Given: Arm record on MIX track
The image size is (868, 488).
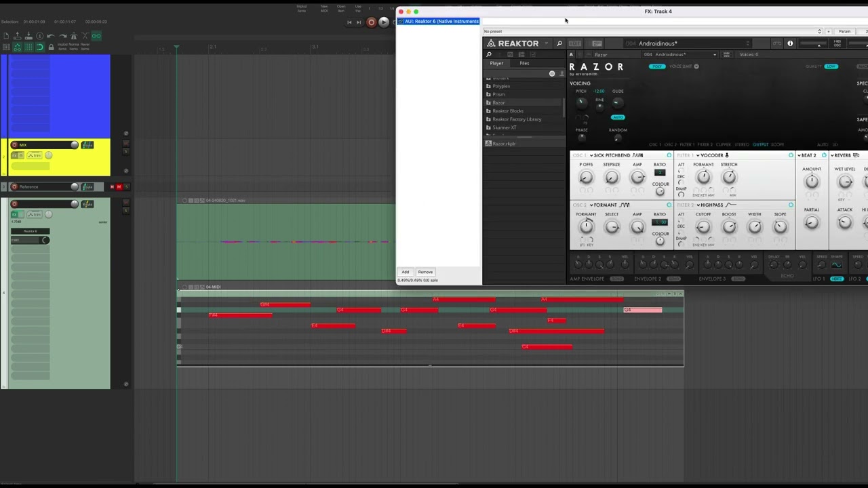Looking at the screenshot, I should [14, 145].
